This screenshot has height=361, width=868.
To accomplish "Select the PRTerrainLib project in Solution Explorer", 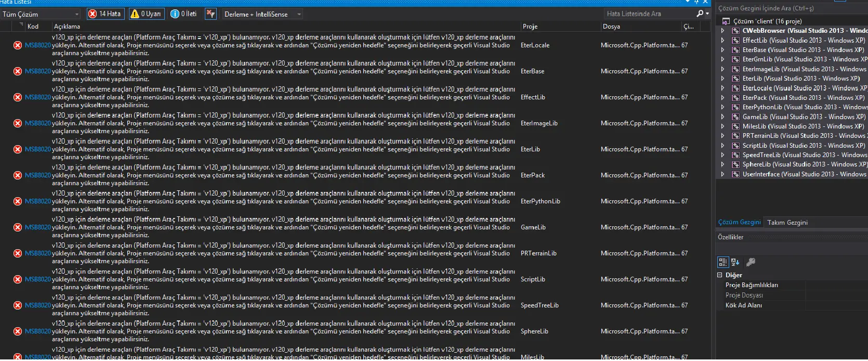I will click(x=805, y=136).
